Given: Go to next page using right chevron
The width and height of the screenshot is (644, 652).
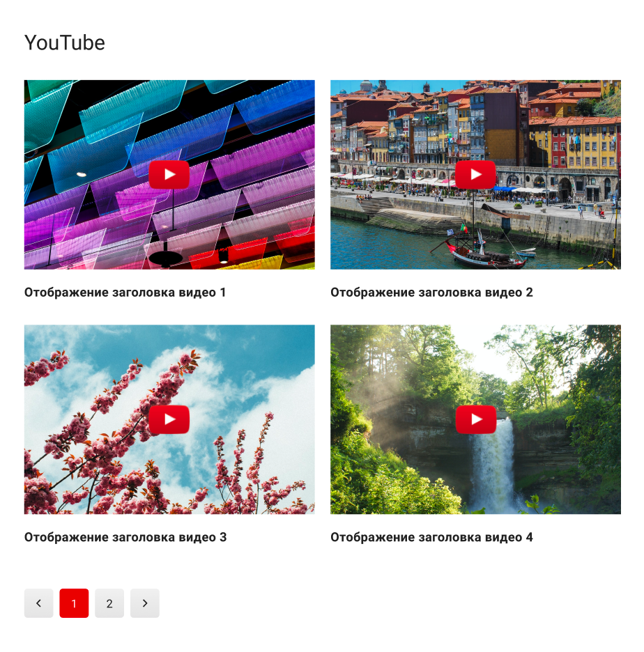Looking at the screenshot, I should (x=145, y=603).
